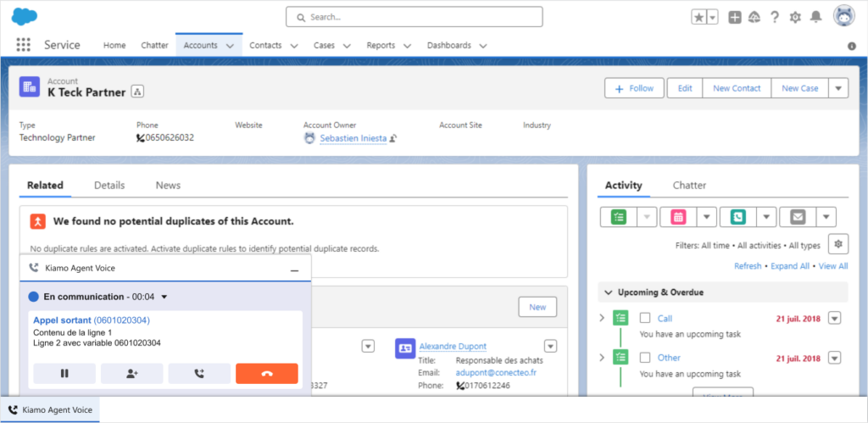Open the Setup gear icon in header

pos(795,17)
